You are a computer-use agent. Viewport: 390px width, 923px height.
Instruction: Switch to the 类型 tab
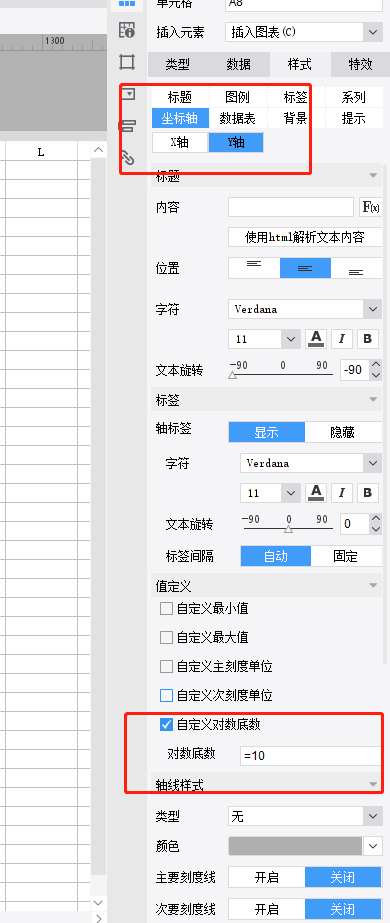pyautogui.click(x=178, y=64)
